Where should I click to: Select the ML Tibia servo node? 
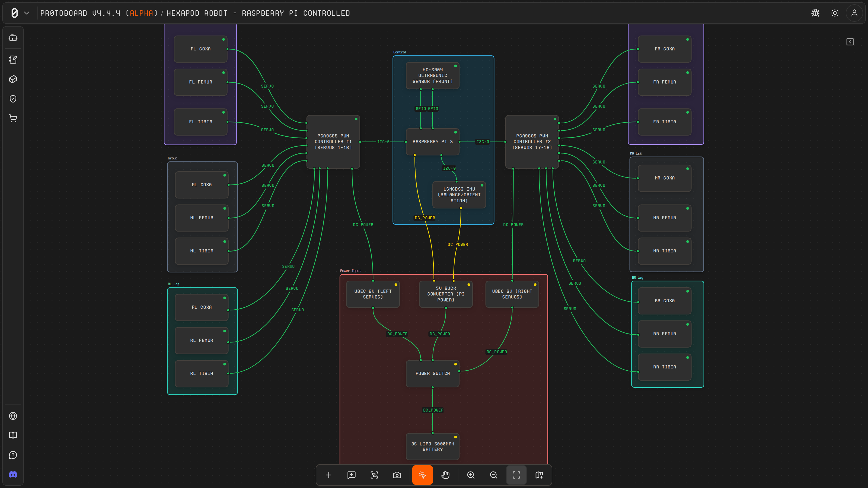(202, 251)
